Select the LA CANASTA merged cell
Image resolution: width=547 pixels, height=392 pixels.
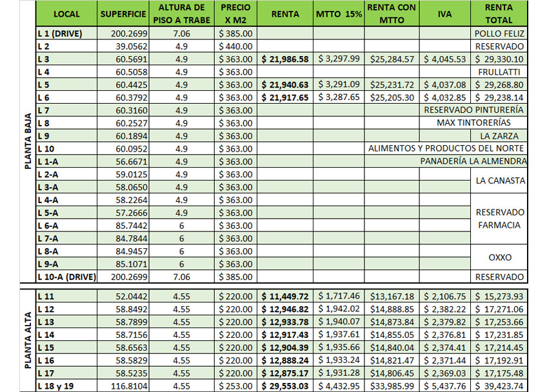499,181
